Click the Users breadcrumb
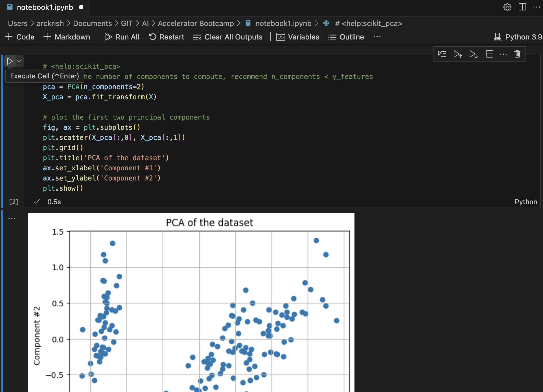 [18, 23]
